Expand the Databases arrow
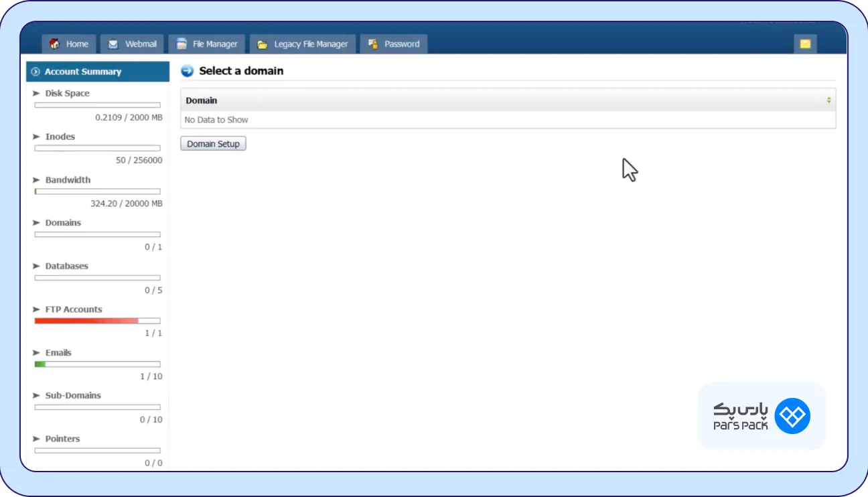The height and width of the screenshot is (497, 868). (x=36, y=267)
